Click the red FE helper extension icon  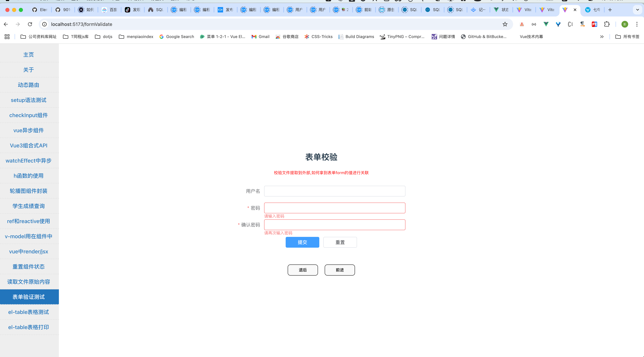pos(595,24)
